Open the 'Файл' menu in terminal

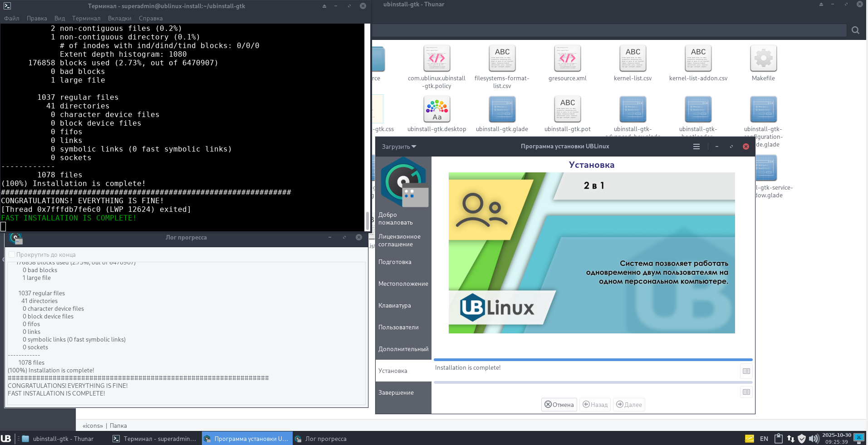[x=12, y=19]
